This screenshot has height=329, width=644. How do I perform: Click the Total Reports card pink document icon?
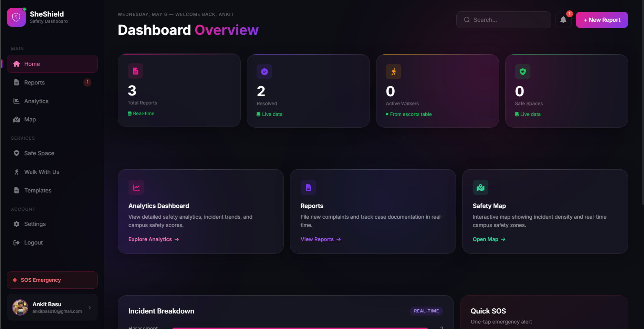pyautogui.click(x=135, y=71)
